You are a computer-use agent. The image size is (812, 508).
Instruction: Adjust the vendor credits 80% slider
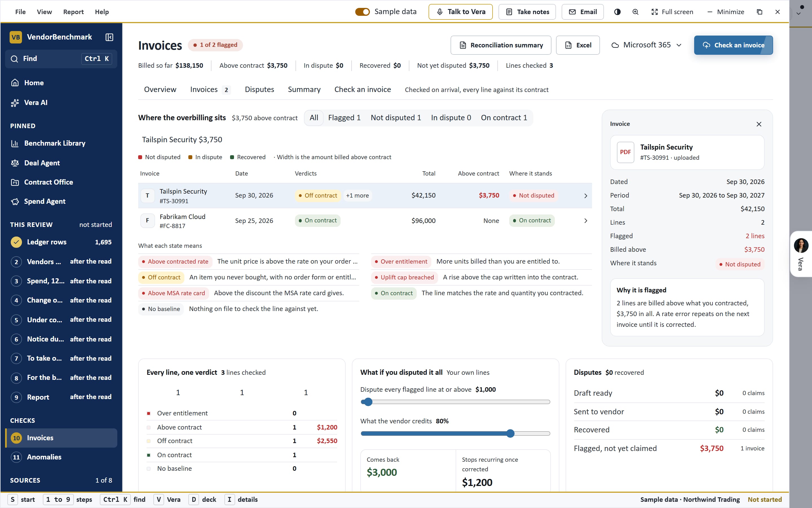pos(455,433)
